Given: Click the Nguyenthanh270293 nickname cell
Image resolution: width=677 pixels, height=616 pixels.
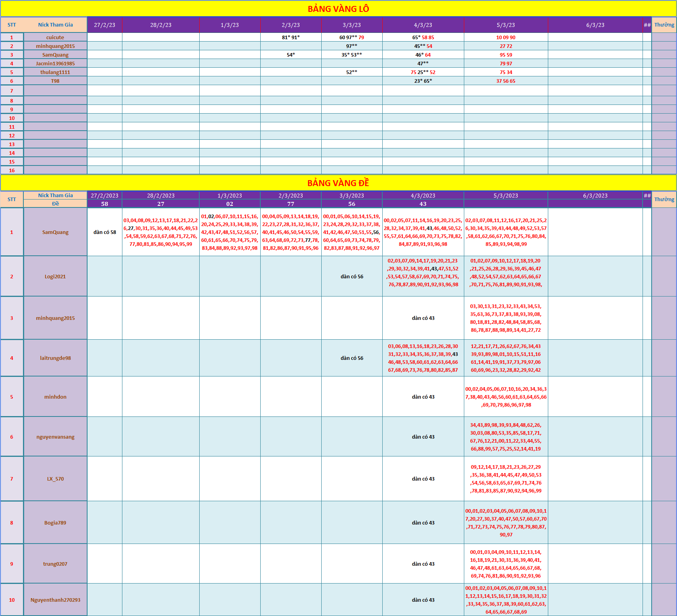Looking at the screenshot, I should (x=55, y=600).
